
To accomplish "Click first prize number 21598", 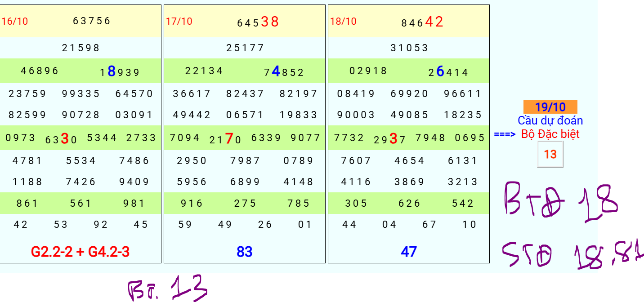I will pos(81,48).
